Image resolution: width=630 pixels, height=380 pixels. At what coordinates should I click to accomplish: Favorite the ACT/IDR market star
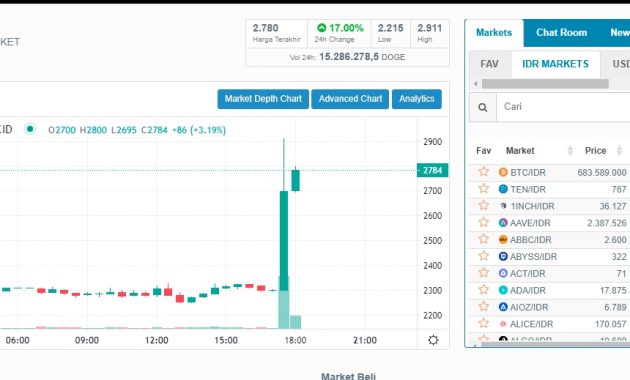(484, 273)
